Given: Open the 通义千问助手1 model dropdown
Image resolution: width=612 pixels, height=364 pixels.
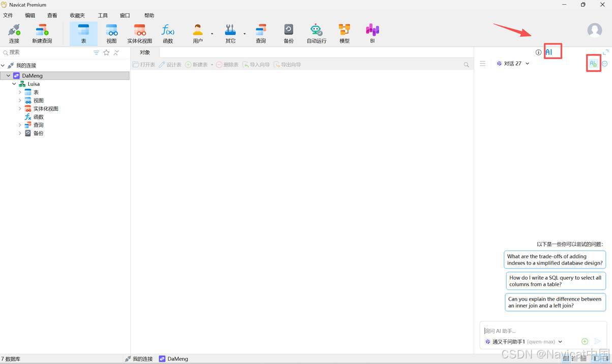Looking at the screenshot, I should pyautogui.click(x=560, y=342).
